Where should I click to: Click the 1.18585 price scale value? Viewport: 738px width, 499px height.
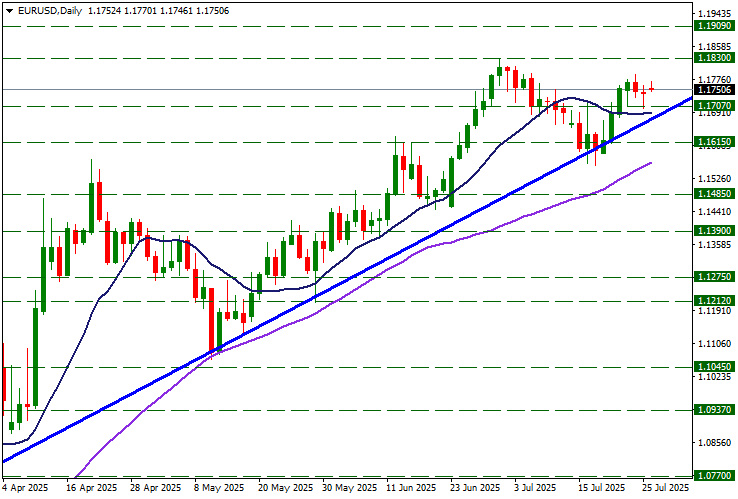click(x=714, y=47)
